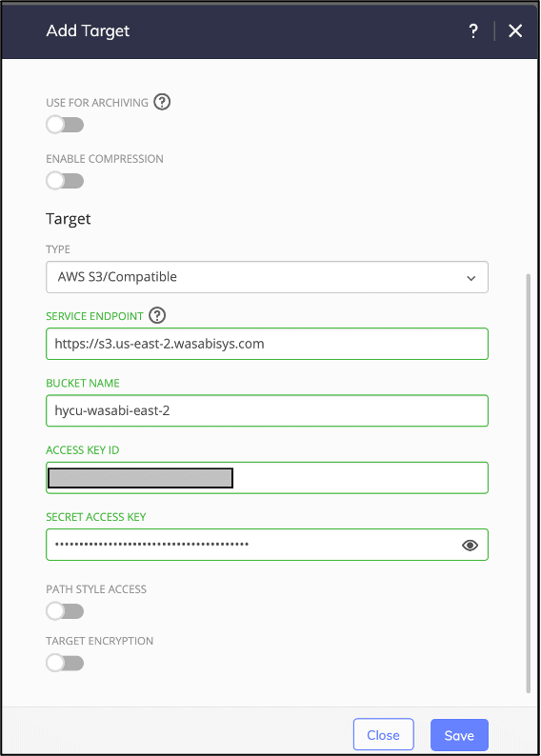
Task: Enable Target Encryption switch
Action: [65, 663]
